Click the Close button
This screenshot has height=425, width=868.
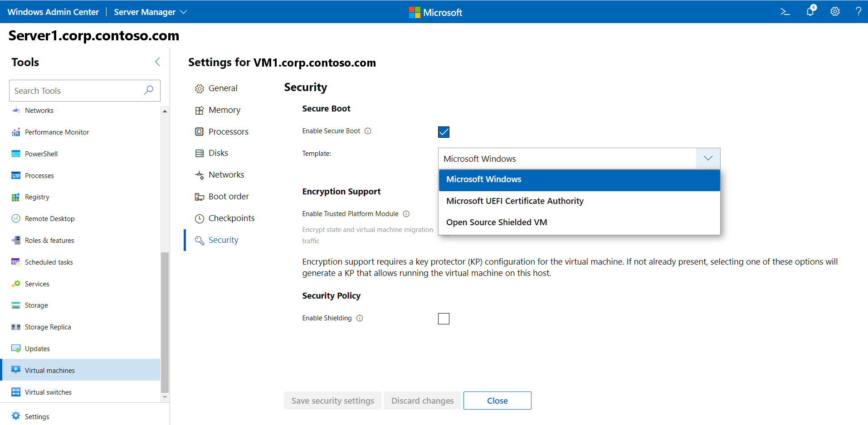497,401
